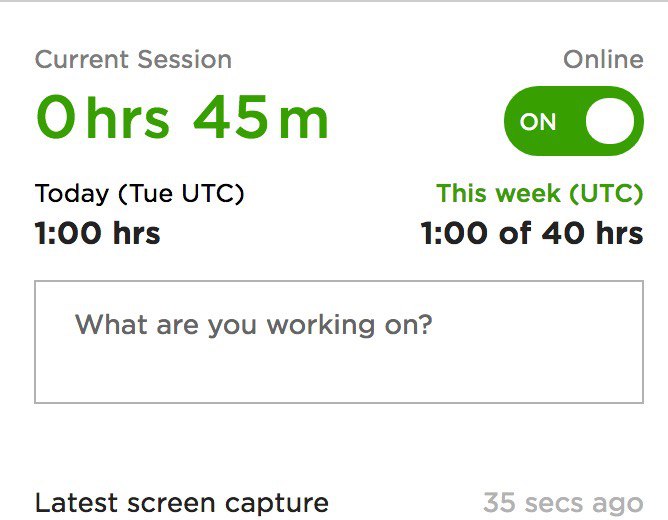668x520 pixels.
Task: Click the empty bottom area of the memo box
Action: pos(339,378)
